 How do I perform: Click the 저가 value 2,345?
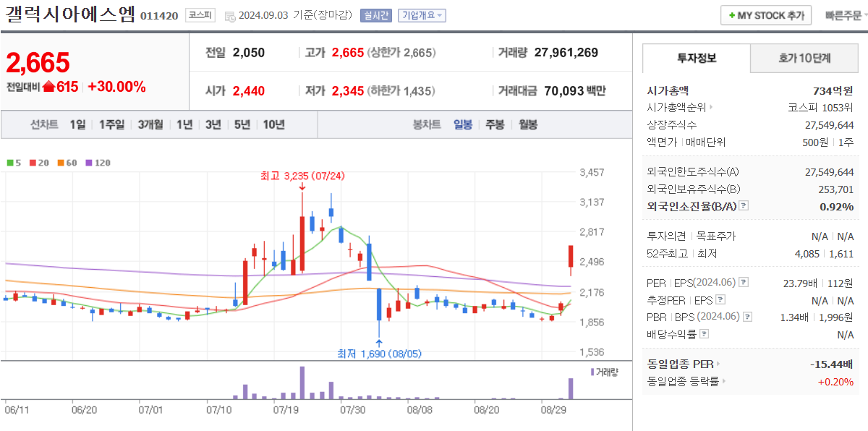348,90
